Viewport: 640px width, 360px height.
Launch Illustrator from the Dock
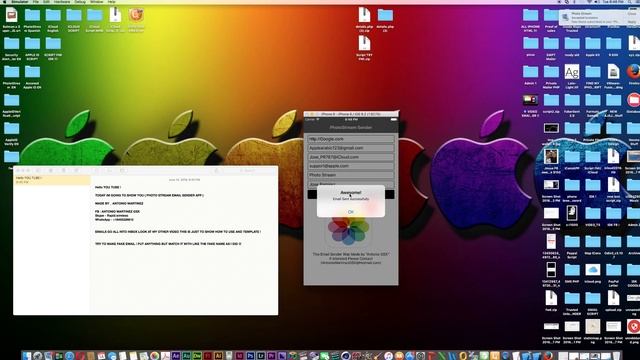(x=218, y=356)
